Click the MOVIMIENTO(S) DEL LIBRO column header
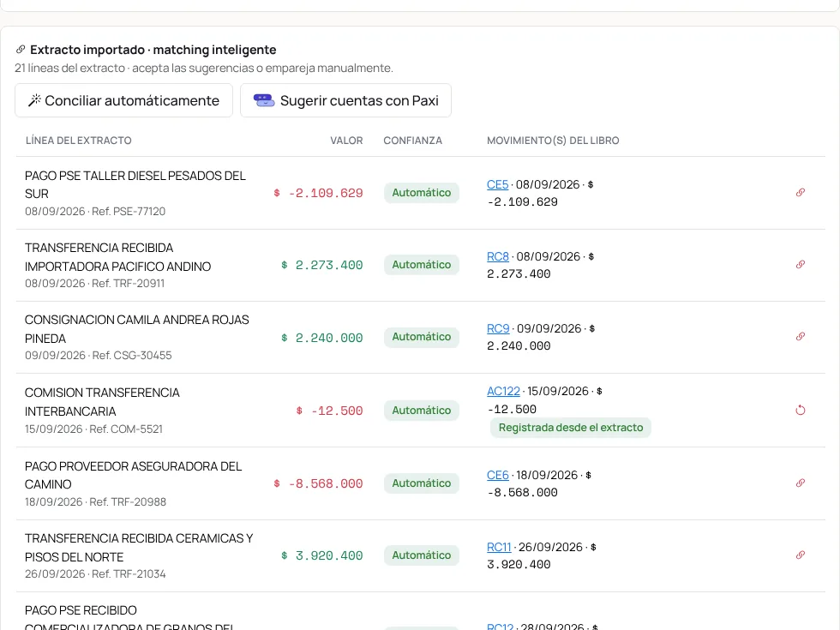This screenshot has width=840, height=630. (x=553, y=141)
